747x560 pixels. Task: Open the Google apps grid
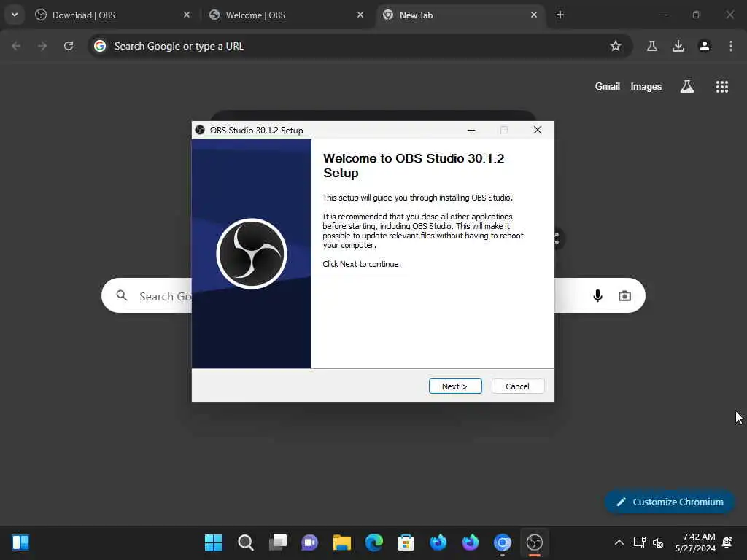coord(721,87)
